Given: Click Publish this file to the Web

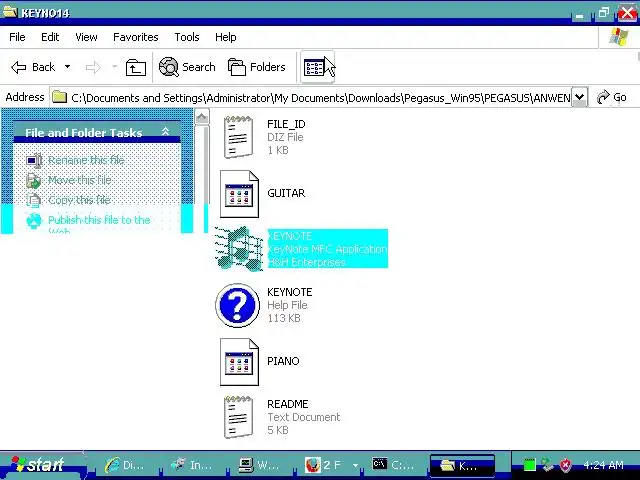Looking at the screenshot, I should coord(99,224).
